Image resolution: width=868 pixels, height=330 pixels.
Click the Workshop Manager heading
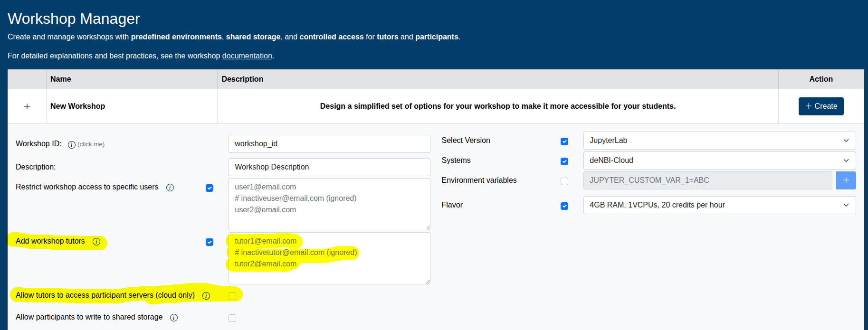(x=74, y=19)
